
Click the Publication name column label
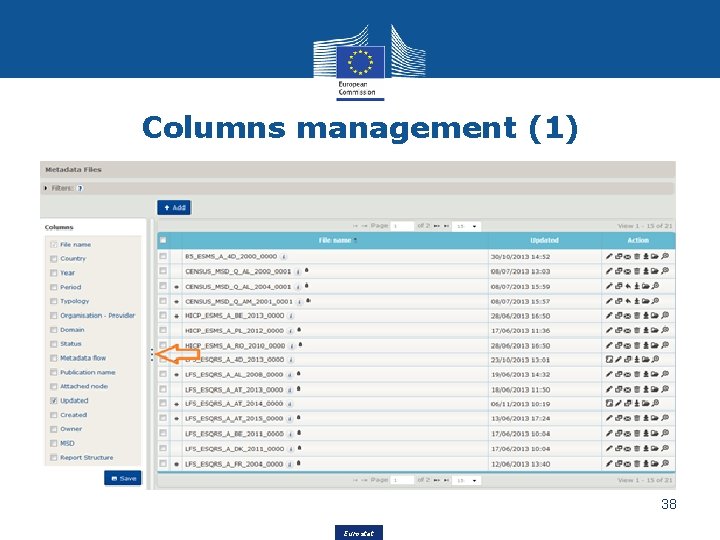pyautogui.click(x=88, y=372)
